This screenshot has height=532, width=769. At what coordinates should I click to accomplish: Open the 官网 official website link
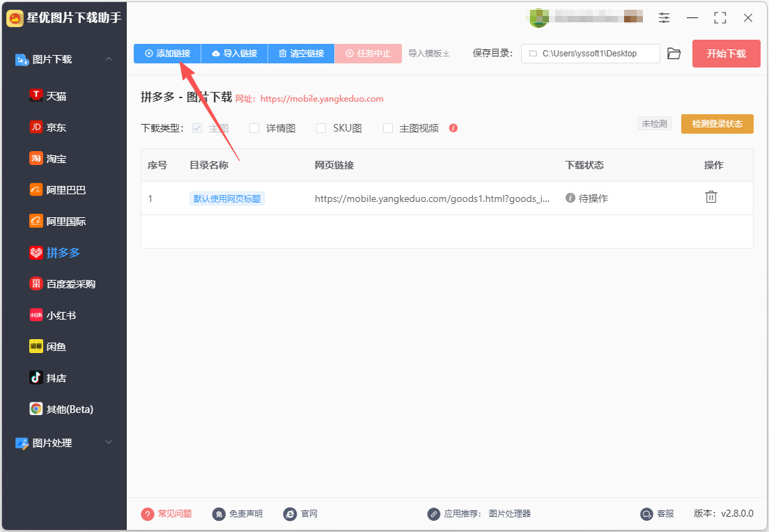tap(309, 513)
